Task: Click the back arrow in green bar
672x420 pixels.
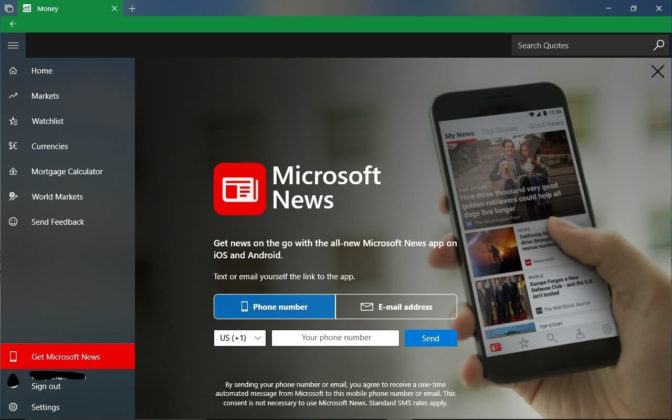Action: click(x=12, y=24)
